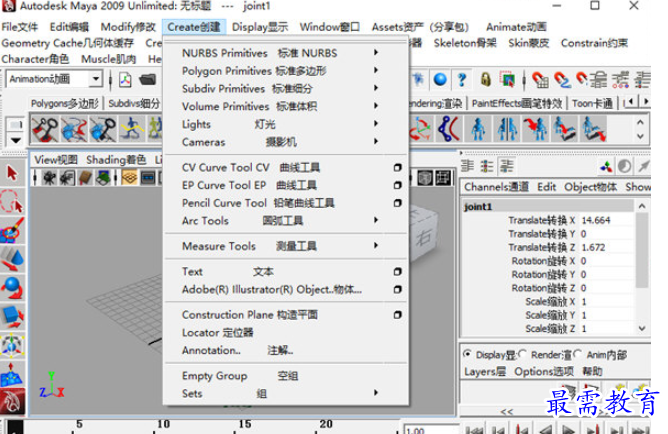Select the Soft Modification tool
The height and width of the screenshot is (434, 668).
pyautogui.click(x=12, y=374)
